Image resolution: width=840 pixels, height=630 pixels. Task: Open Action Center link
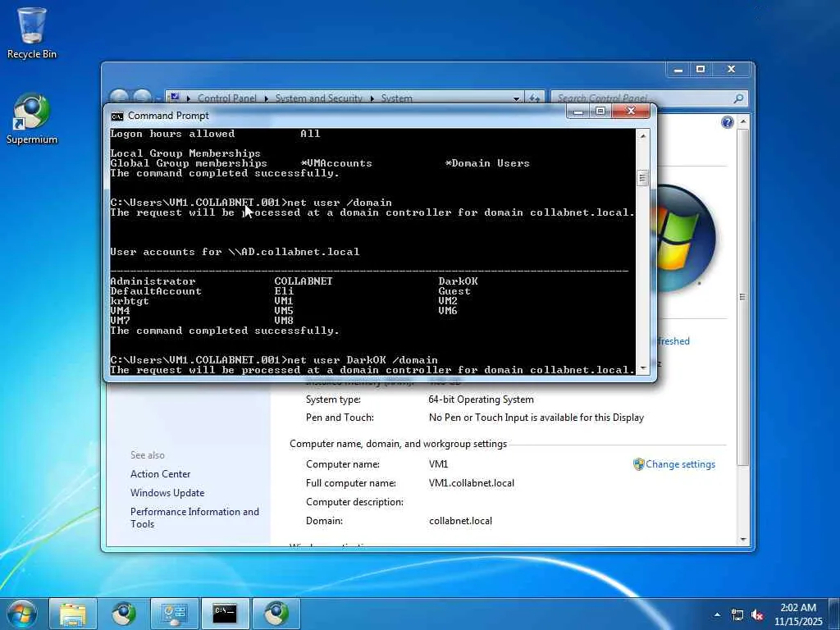coord(160,474)
